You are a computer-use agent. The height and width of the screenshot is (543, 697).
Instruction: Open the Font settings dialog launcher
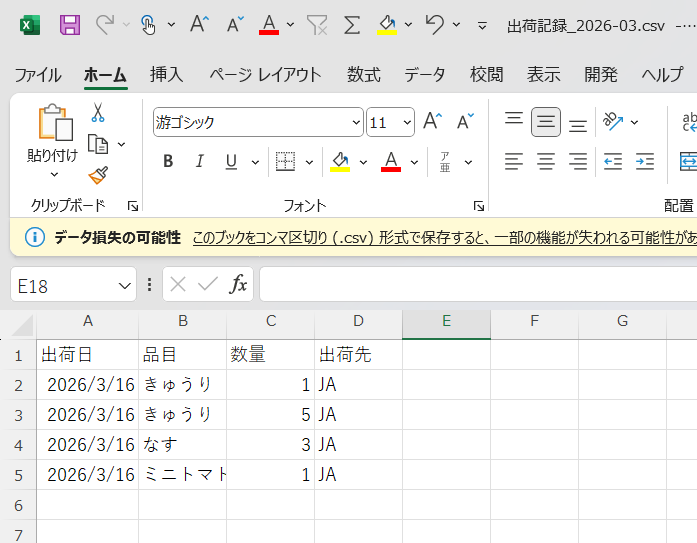click(x=479, y=206)
